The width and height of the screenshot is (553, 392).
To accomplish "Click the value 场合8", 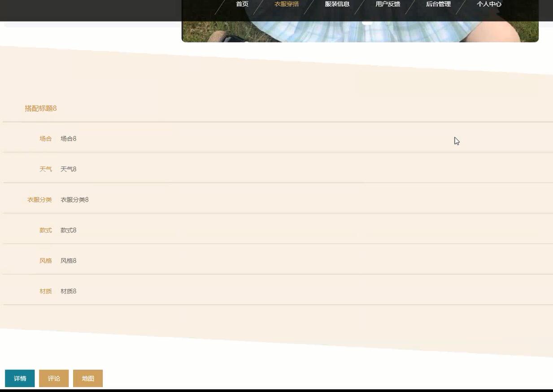I will click(69, 139).
